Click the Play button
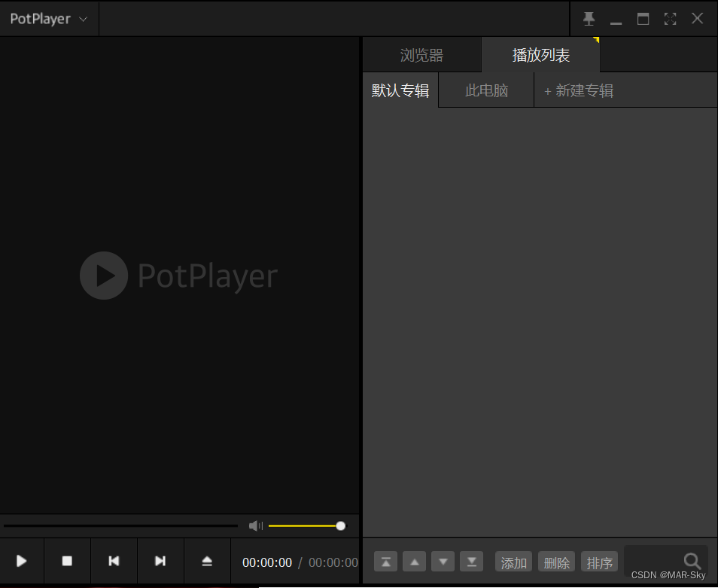Image resolution: width=718 pixels, height=588 pixels. (22, 561)
